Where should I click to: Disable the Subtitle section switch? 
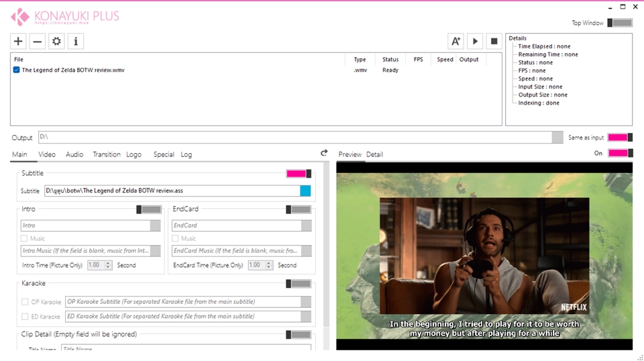[x=299, y=174]
